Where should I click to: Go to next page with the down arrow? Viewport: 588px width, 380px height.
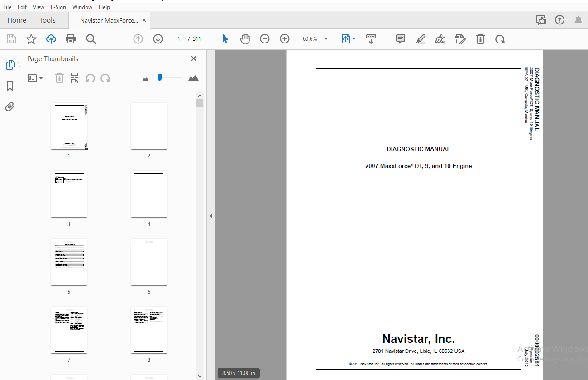click(158, 39)
